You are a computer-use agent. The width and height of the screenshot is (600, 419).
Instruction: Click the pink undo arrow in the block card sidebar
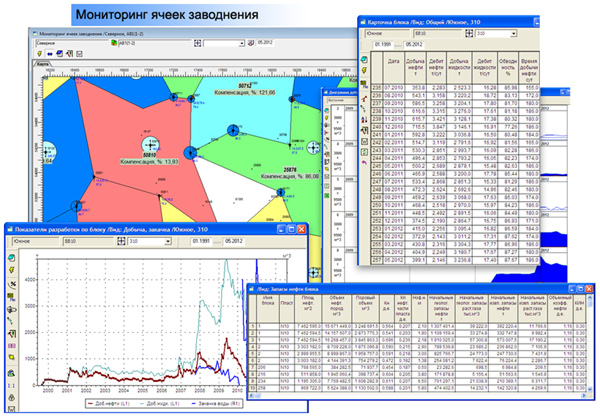tap(364, 163)
